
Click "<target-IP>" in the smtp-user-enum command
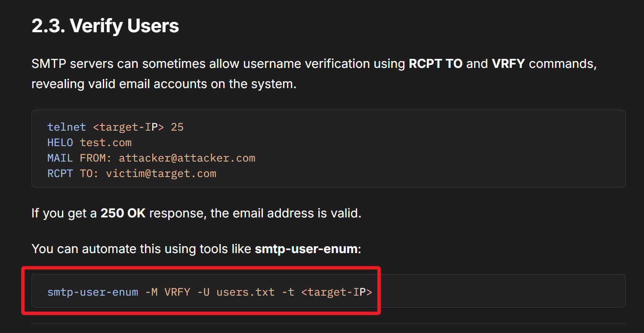click(336, 292)
